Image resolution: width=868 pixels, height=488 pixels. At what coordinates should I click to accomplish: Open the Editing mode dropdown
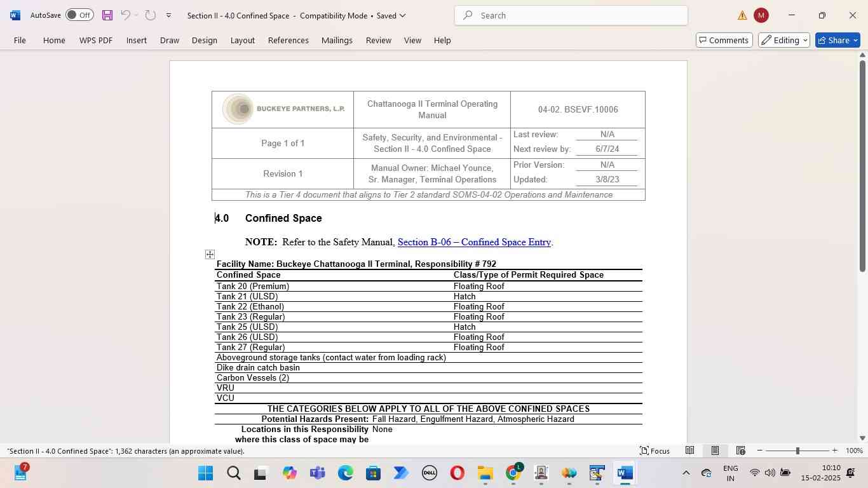pos(784,40)
